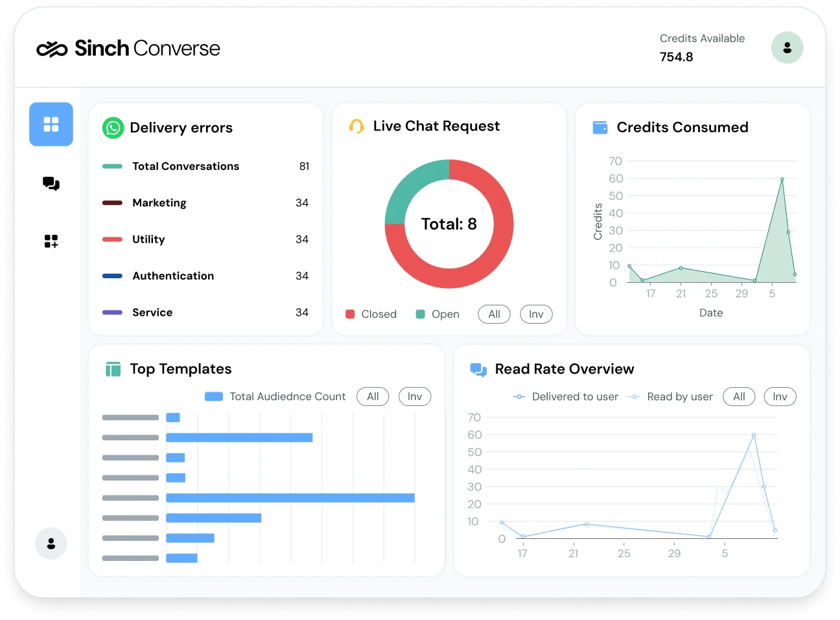Click the chat icon beside Read Rate Overview

[478, 369]
